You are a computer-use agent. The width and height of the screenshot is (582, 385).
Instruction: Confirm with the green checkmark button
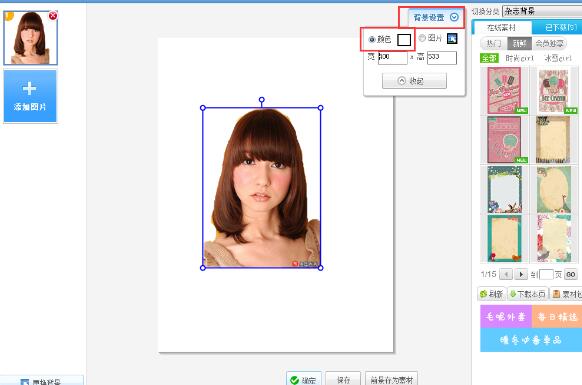304,379
